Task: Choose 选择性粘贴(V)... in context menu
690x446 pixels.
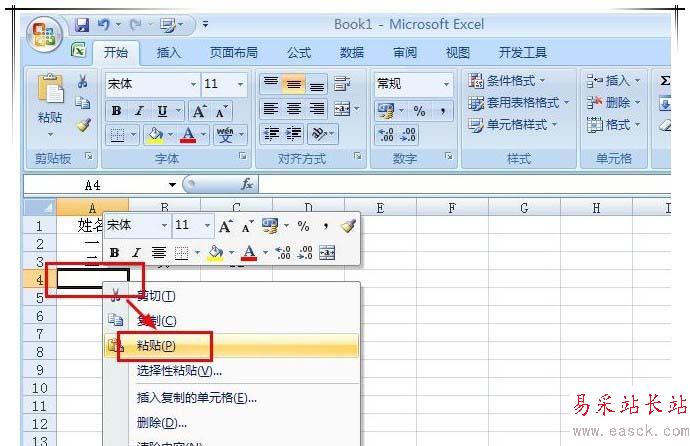Action: point(232,371)
